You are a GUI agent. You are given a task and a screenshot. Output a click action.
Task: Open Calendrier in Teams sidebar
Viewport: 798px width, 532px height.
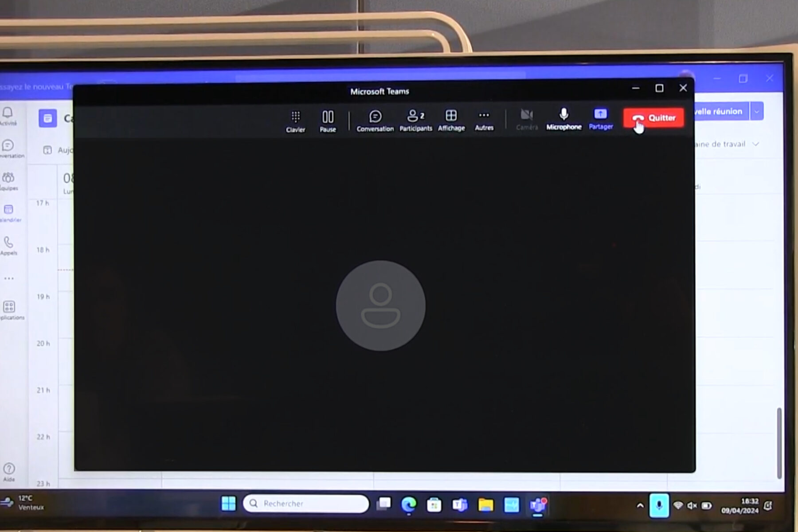point(9,213)
